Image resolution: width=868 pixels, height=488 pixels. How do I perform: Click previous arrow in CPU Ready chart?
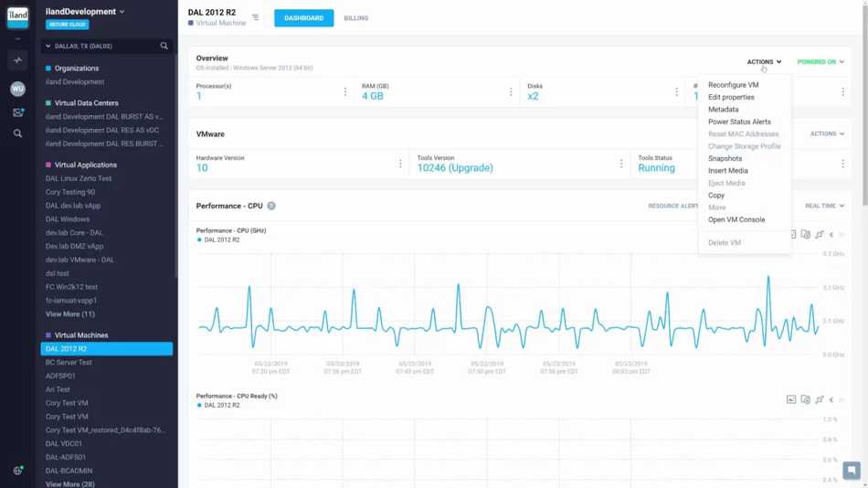pos(831,399)
